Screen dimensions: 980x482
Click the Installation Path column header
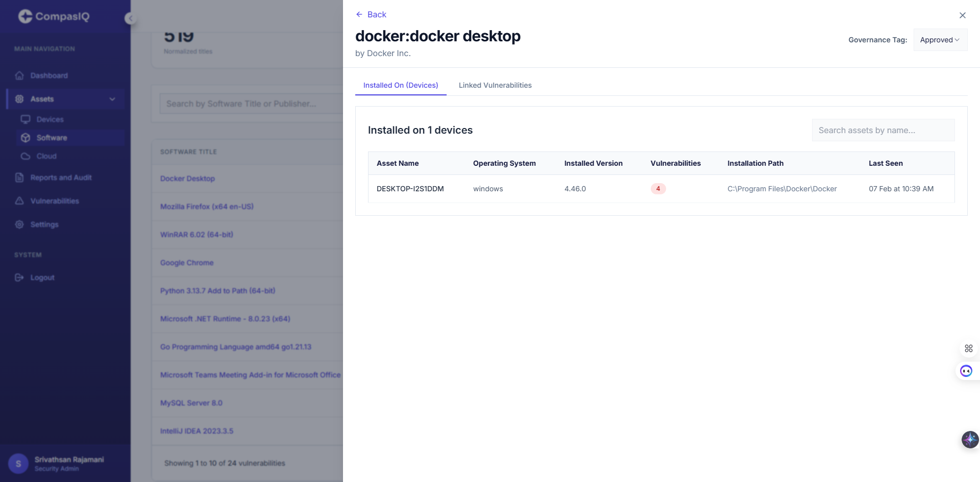coord(755,163)
